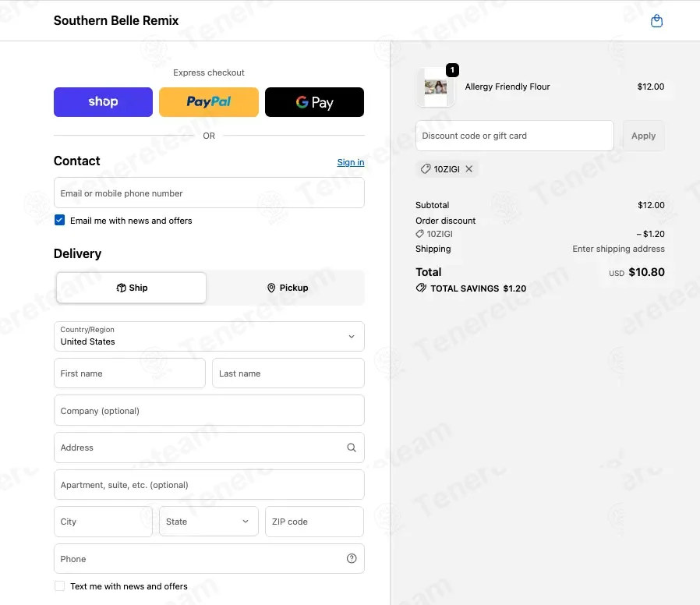700x605 pixels.
Task: Open the shopping bag cart icon
Action: pos(656,20)
